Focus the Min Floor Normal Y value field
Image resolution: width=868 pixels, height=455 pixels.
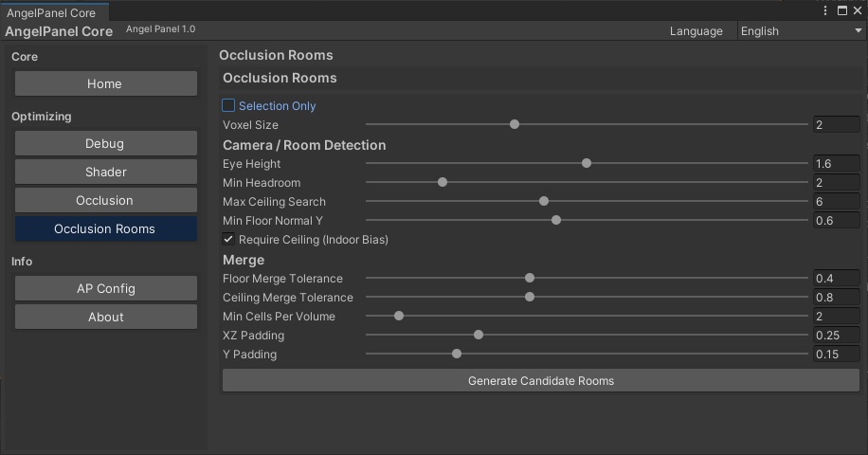coord(836,220)
